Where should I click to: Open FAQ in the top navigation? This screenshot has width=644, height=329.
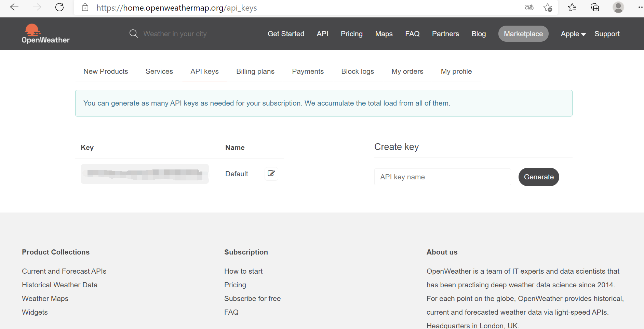[412, 34]
